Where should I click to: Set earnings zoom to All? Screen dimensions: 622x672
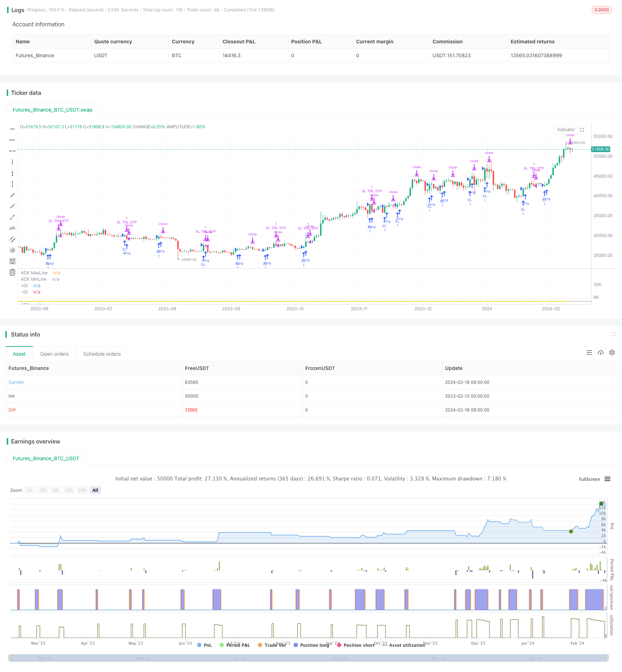(95, 490)
